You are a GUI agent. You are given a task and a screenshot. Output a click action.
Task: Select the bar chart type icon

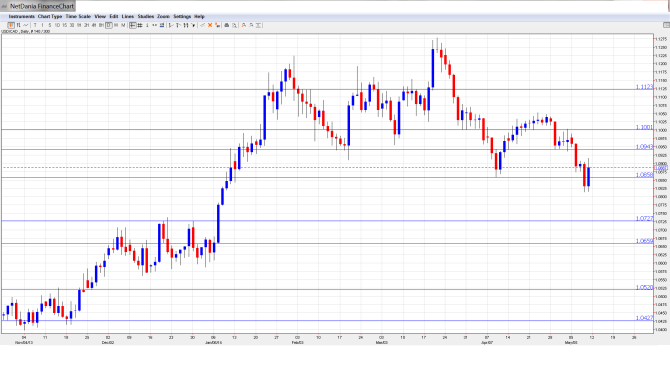tap(18, 25)
